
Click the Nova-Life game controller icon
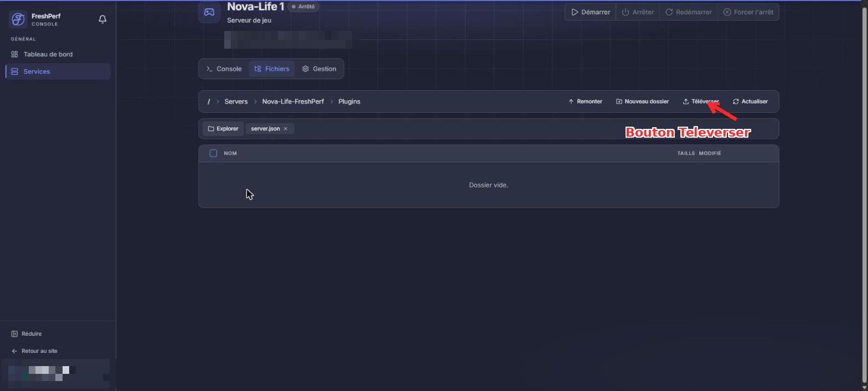(209, 12)
